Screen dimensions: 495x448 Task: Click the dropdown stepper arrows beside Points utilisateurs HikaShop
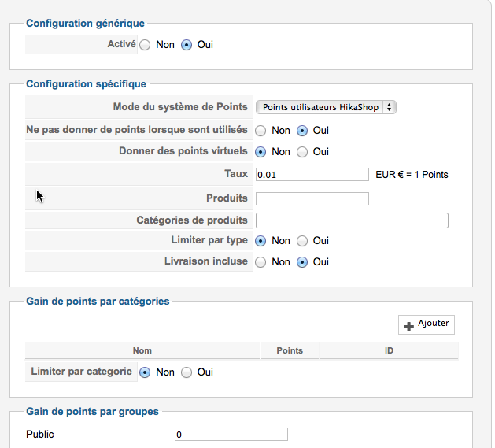point(390,107)
